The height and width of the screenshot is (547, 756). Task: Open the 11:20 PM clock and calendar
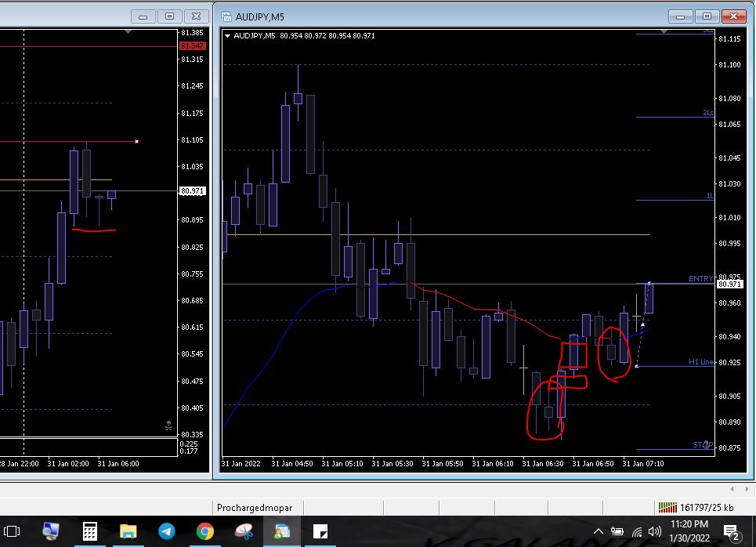(689, 532)
